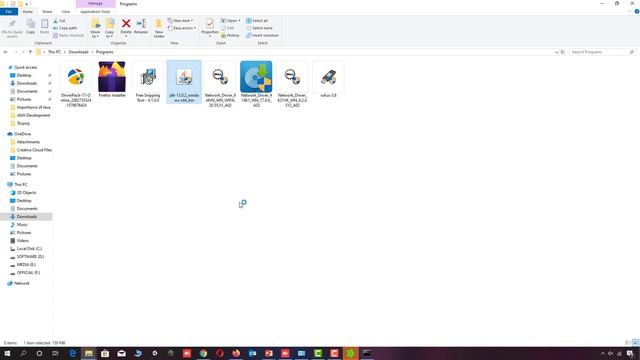
Task: Collapse the ribbon using the chevron
Action: click(629, 11)
